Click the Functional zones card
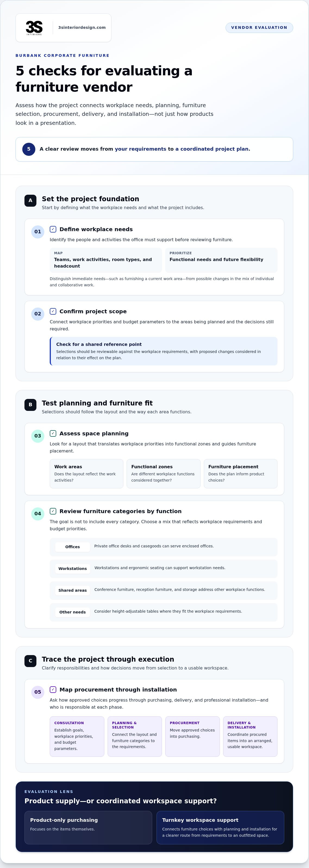309x868 pixels. coord(163,473)
